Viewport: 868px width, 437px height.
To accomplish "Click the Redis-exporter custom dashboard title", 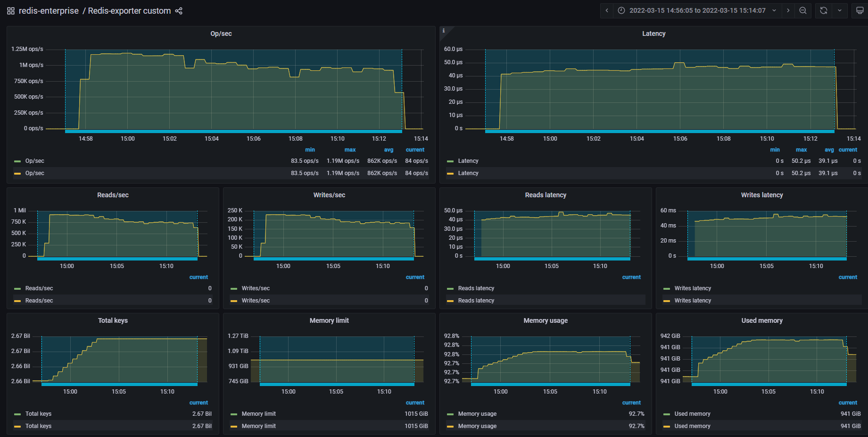I will 129,11.
